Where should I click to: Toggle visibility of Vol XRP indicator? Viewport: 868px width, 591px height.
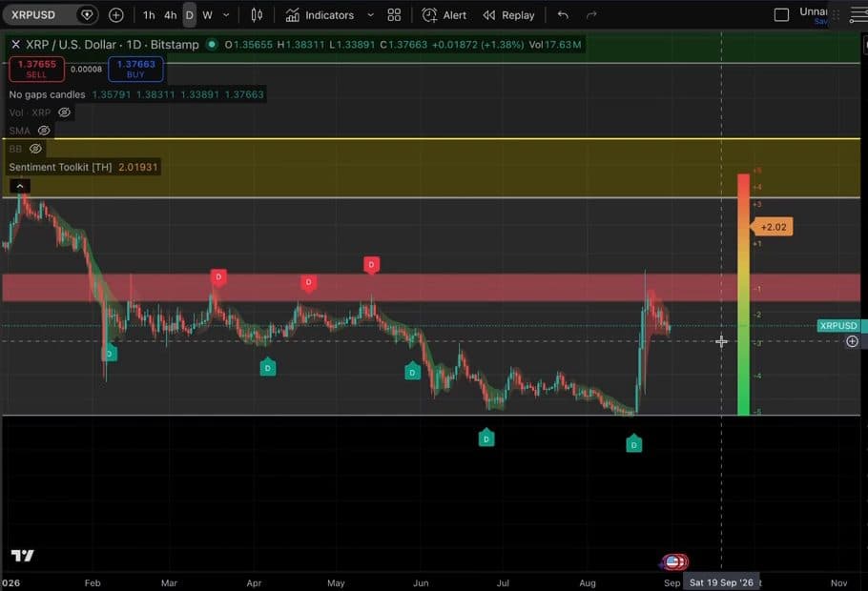(x=64, y=112)
